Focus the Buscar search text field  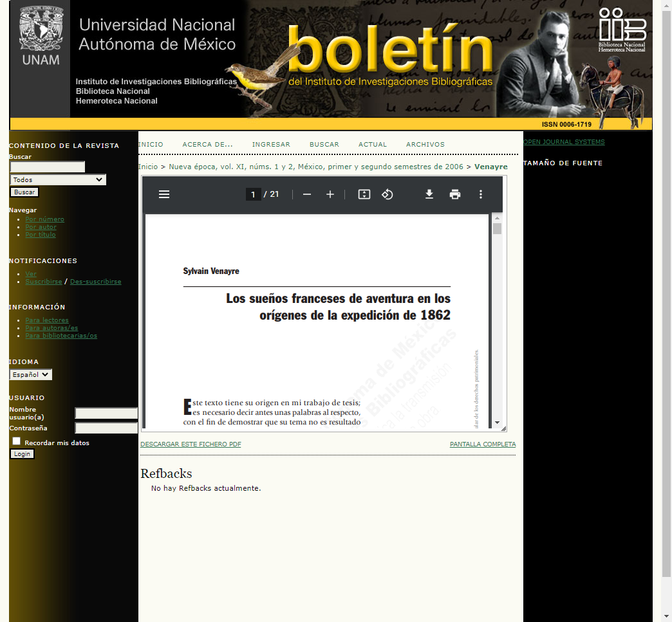point(48,167)
